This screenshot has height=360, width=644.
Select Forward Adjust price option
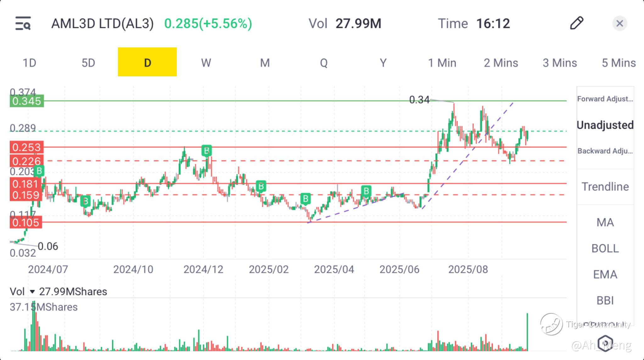coord(605,99)
